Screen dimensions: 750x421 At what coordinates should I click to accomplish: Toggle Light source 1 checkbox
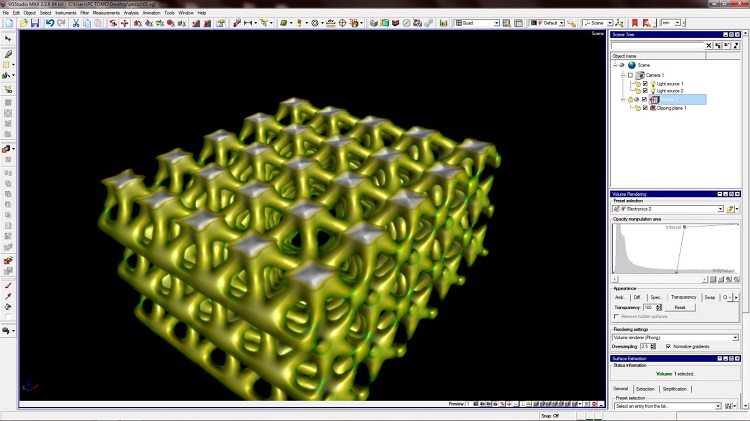tap(647, 83)
